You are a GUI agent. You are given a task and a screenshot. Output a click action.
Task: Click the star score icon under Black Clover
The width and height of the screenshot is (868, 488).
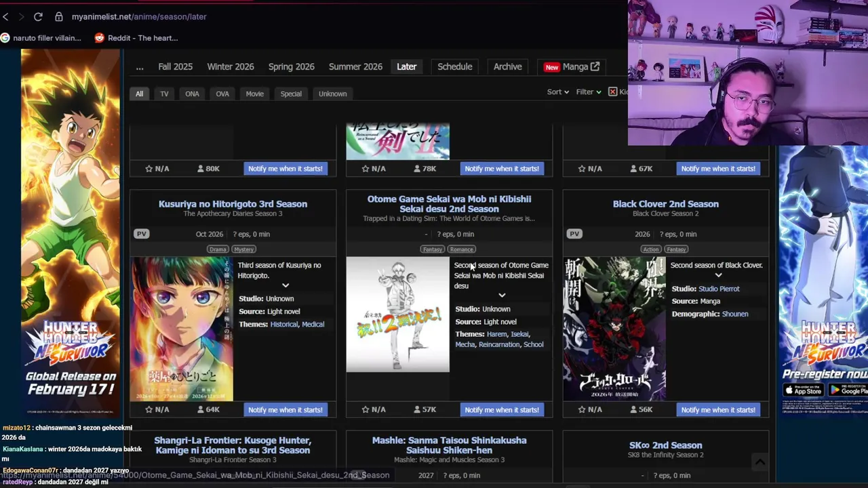click(581, 409)
